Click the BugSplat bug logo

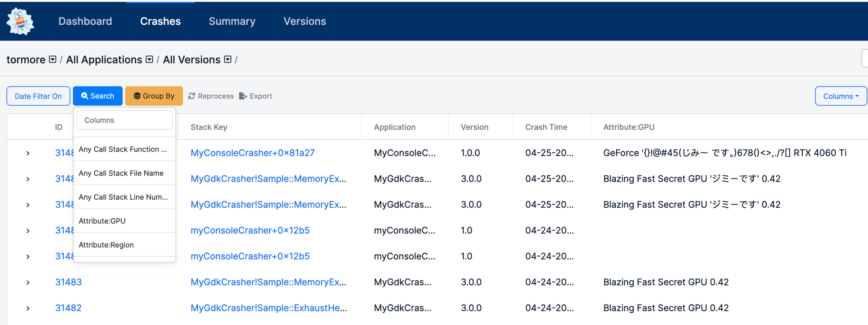point(20,21)
